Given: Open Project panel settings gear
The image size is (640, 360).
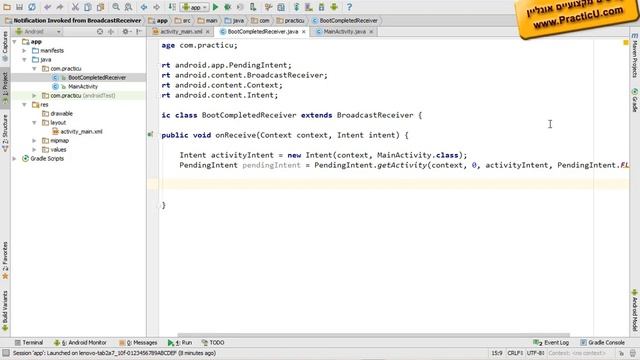Looking at the screenshot, I should (126, 31).
